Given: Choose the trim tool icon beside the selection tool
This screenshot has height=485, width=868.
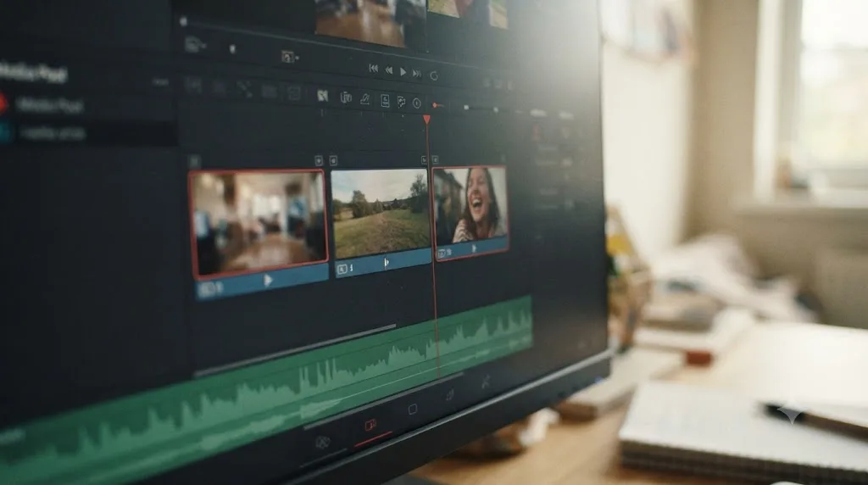Looking at the screenshot, I should [x=346, y=98].
